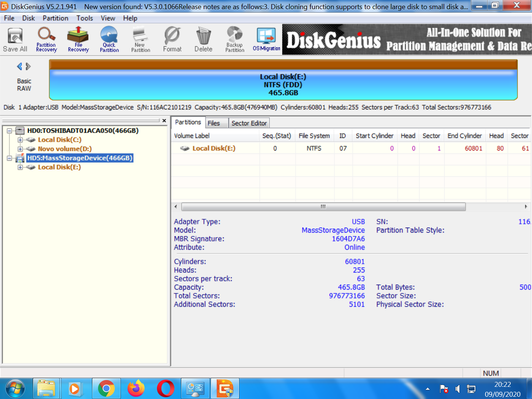The width and height of the screenshot is (532, 399).
Task: Open the Backup Partition tool
Action: click(x=235, y=40)
